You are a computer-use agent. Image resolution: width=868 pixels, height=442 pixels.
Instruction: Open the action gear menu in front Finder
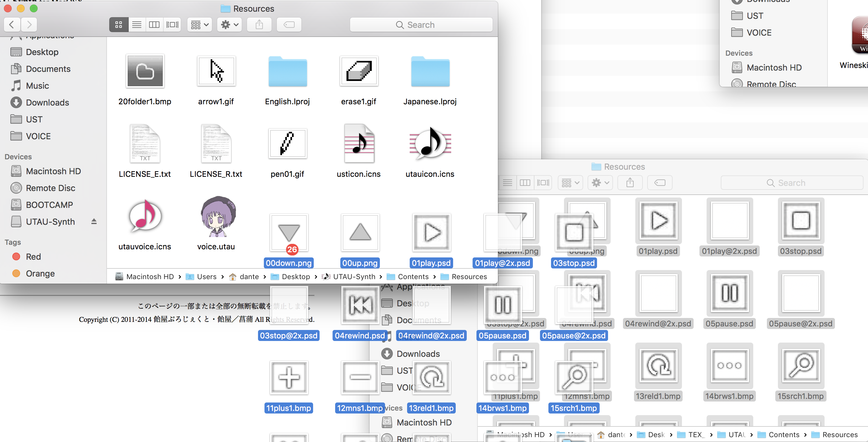pyautogui.click(x=229, y=25)
